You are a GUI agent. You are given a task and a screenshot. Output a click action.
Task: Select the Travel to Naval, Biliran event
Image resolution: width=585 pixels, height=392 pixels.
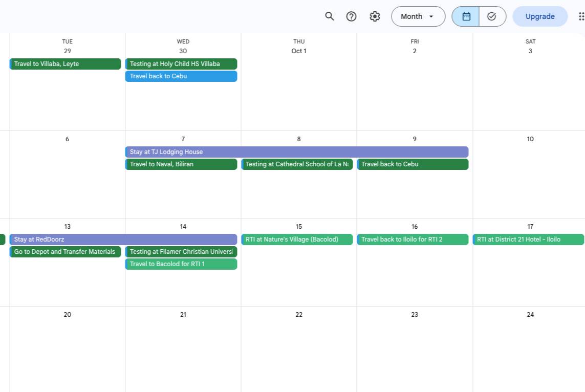tap(181, 164)
